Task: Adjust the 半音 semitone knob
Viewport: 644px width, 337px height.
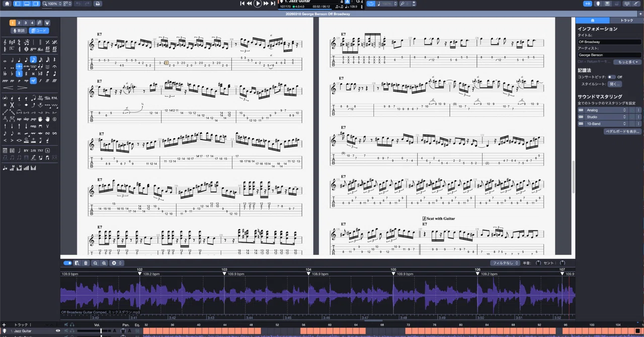Action: [538, 263]
